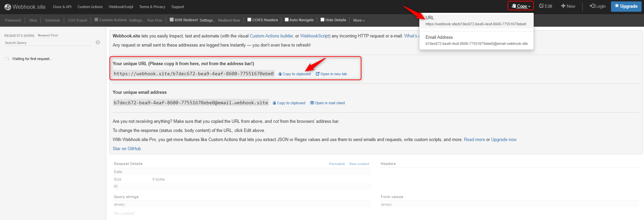Toggle the Newest First sort order
644x220 pixels.
pyautogui.click(x=48, y=35)
